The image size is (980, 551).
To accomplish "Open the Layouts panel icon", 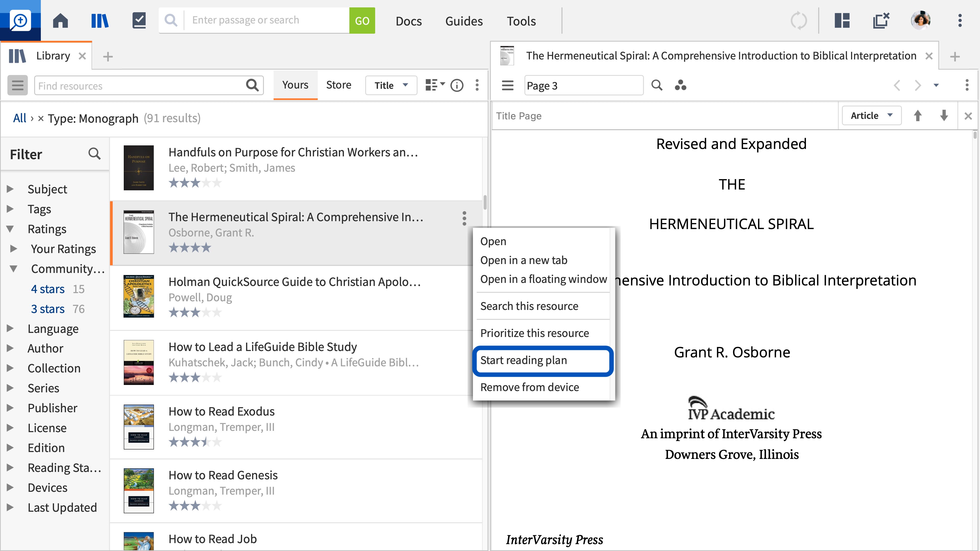I will tap(842, 20).
